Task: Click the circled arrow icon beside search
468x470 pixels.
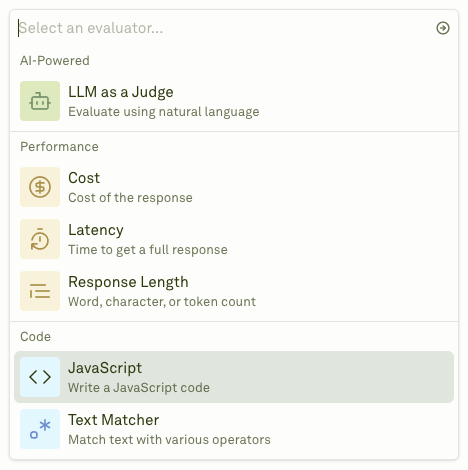Action: coord(443,28)
